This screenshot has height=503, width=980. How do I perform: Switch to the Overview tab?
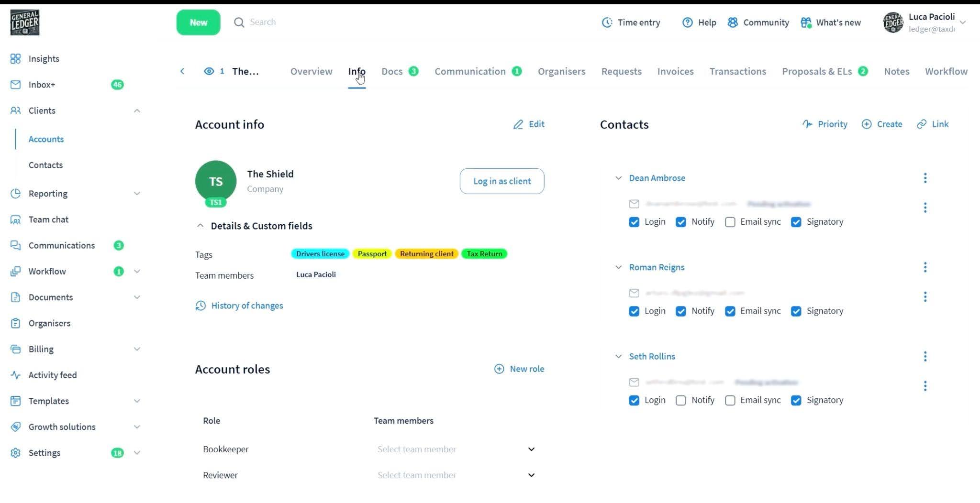coord(311,71)
